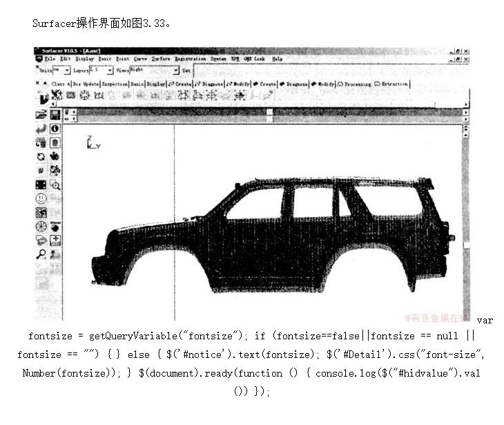Click the XYZ point creation toolbar icon
504x425 pixels.
[x=57, y=95]
